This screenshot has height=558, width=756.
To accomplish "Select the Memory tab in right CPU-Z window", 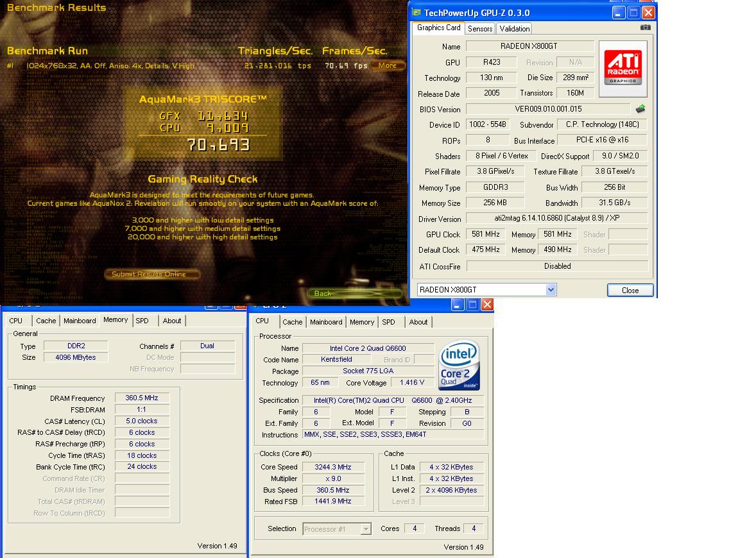I will (x=362, y=322).
